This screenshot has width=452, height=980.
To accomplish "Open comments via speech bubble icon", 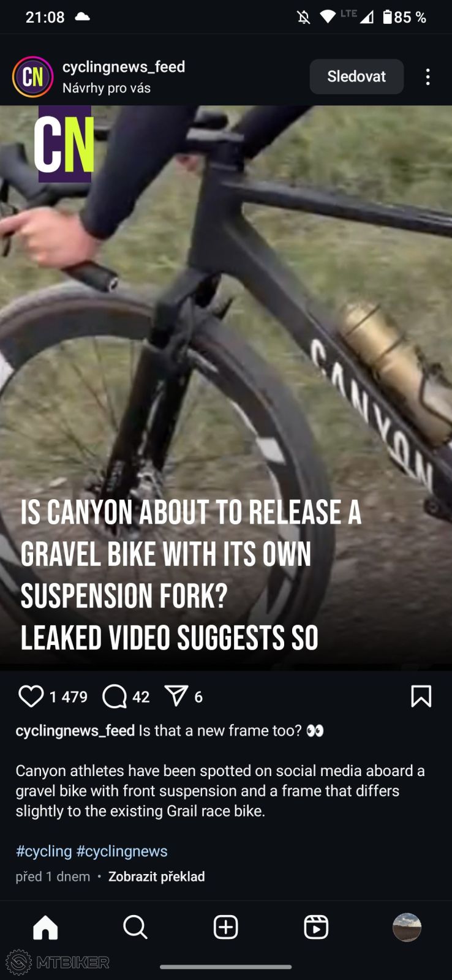I will point(115,696).
